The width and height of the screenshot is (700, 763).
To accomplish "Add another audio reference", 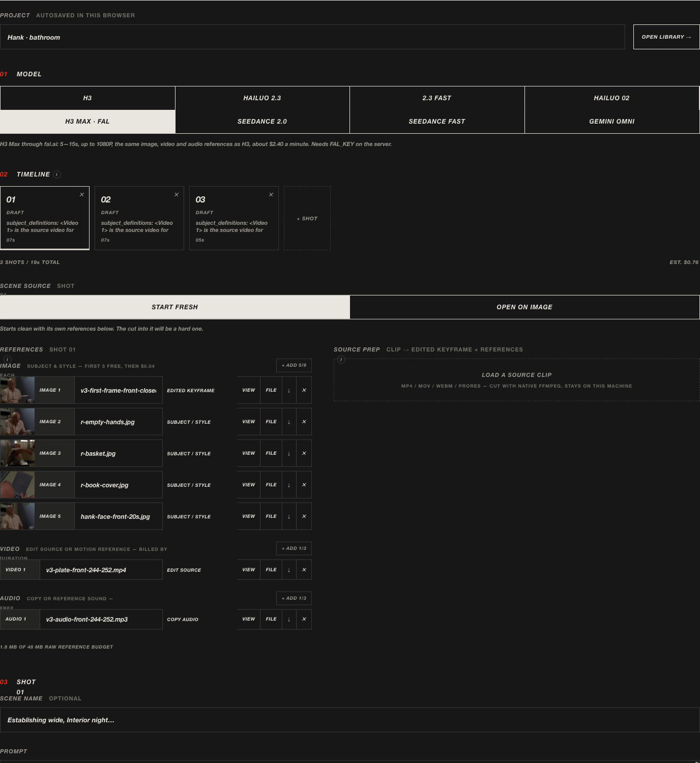I will pyautogui.click(x=294, y=598).
